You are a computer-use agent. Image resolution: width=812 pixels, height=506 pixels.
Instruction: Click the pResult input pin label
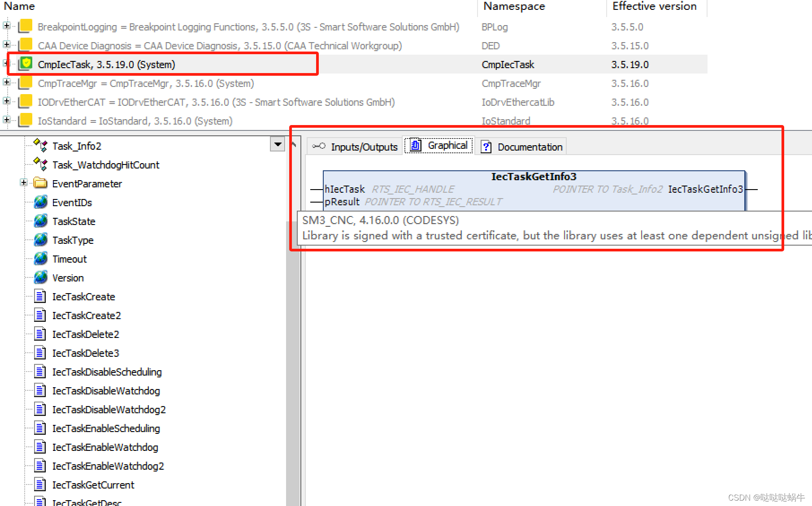click(x=342, y=202)
